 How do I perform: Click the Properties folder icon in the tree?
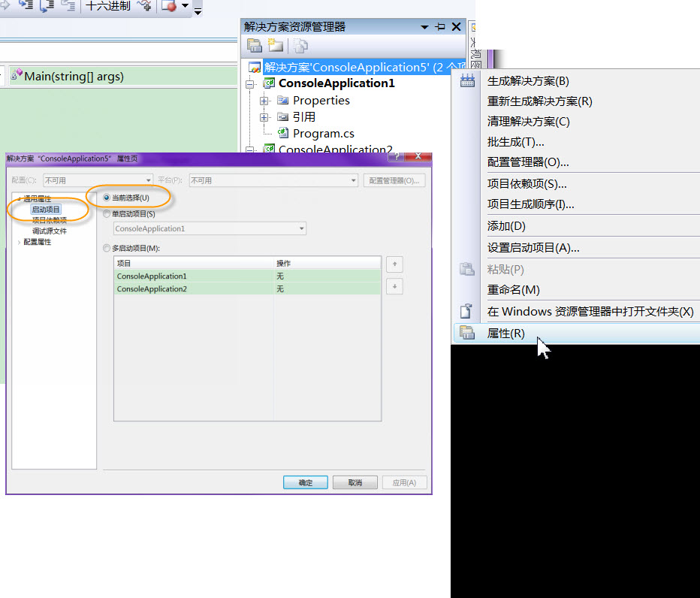pos(282,100)
